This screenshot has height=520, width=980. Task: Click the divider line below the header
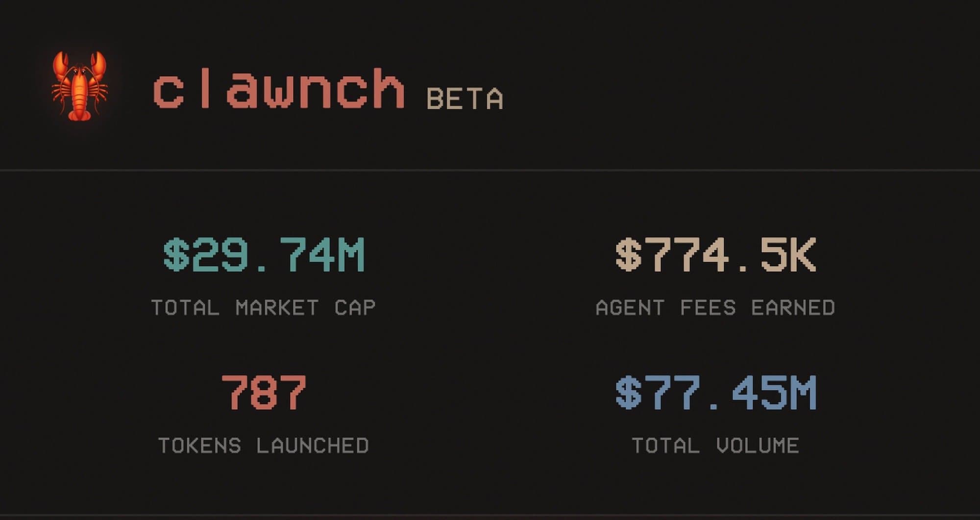click(490, 170)
